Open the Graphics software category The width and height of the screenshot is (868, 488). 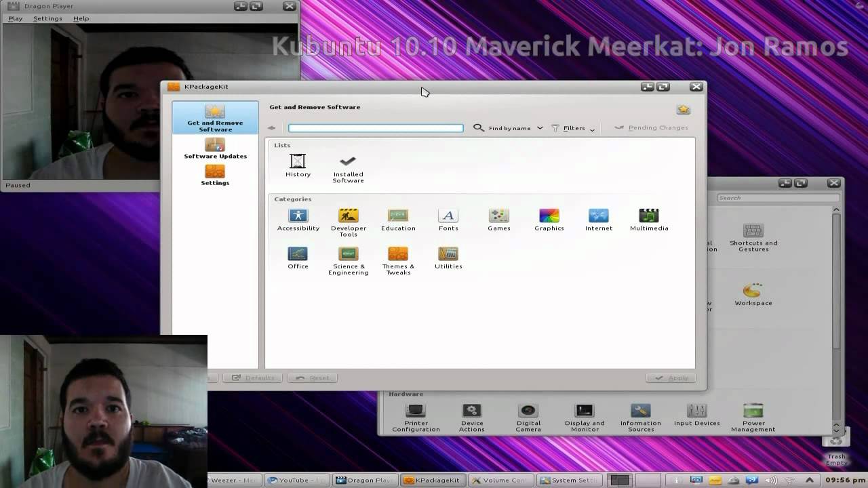click(x=549, y=220)
